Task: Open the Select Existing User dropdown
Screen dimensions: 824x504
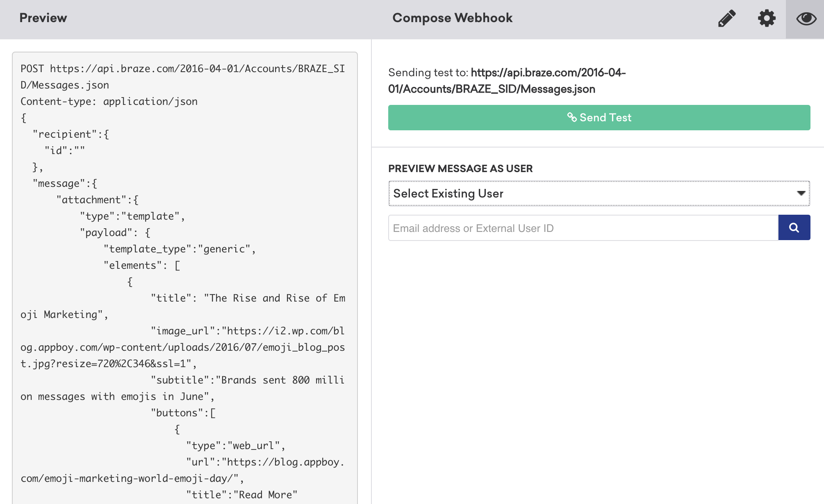Action: click(x=599, y=193)
